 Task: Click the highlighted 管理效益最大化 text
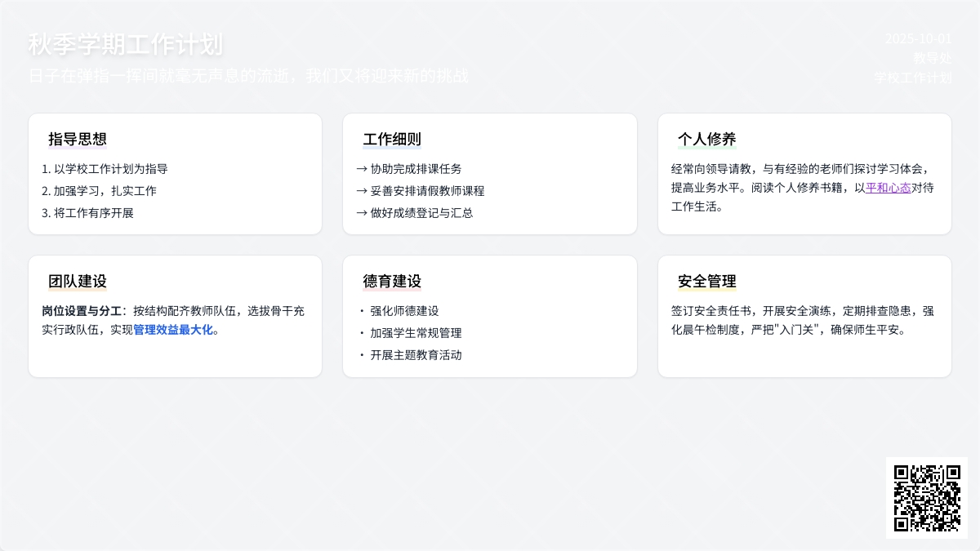(x=173, y=330)
